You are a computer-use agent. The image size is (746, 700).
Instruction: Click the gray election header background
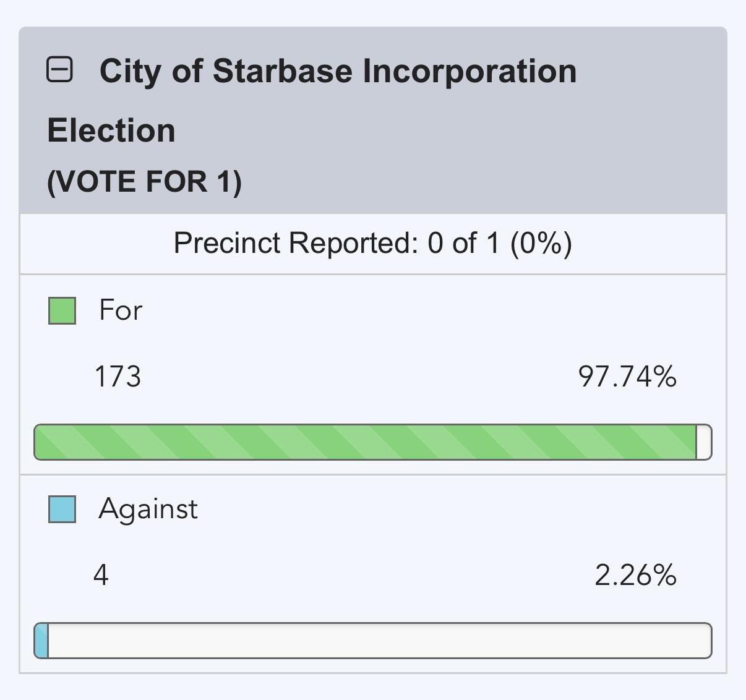(373, 121)
